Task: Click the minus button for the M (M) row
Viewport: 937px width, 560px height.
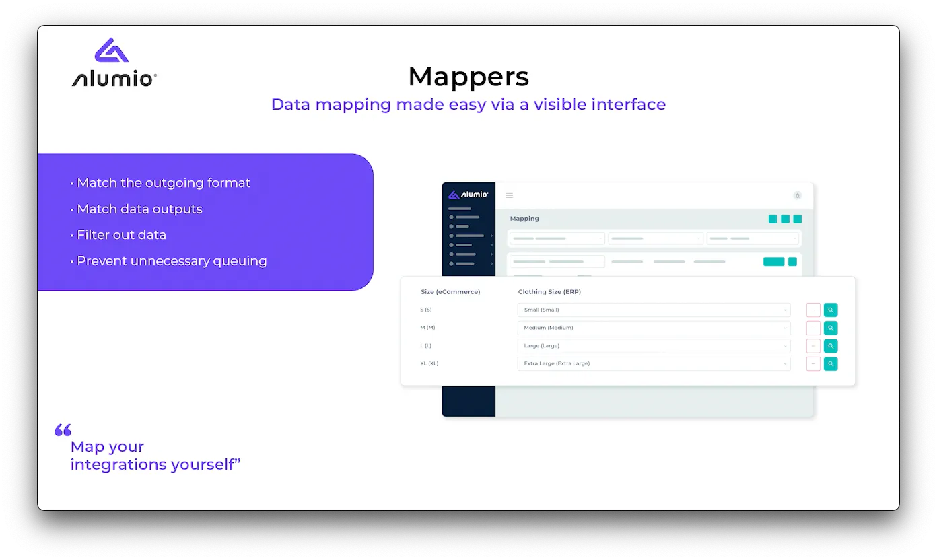Action: (813, 328)
